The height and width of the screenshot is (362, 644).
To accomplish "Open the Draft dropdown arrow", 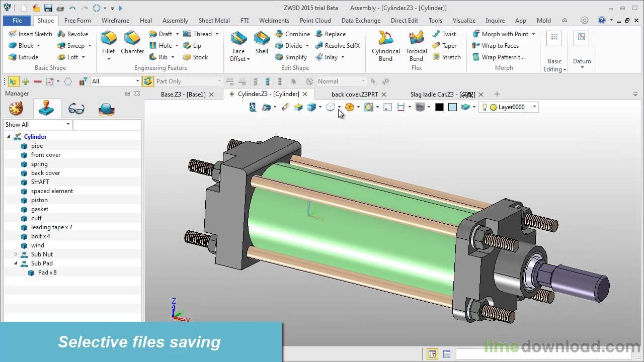I will 177,34.
